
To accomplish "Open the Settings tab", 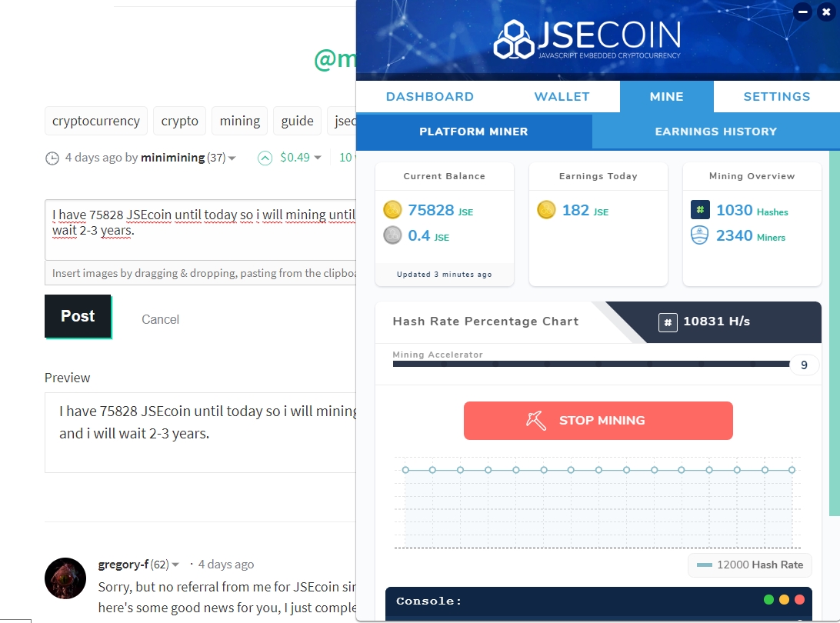I will 777,96.
